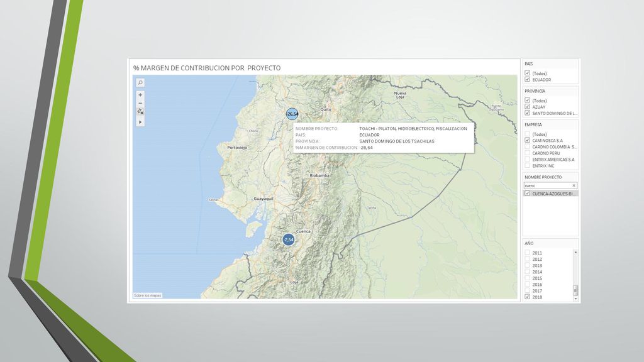Click tooltip margin value '-26,54'

pos(366,147)
